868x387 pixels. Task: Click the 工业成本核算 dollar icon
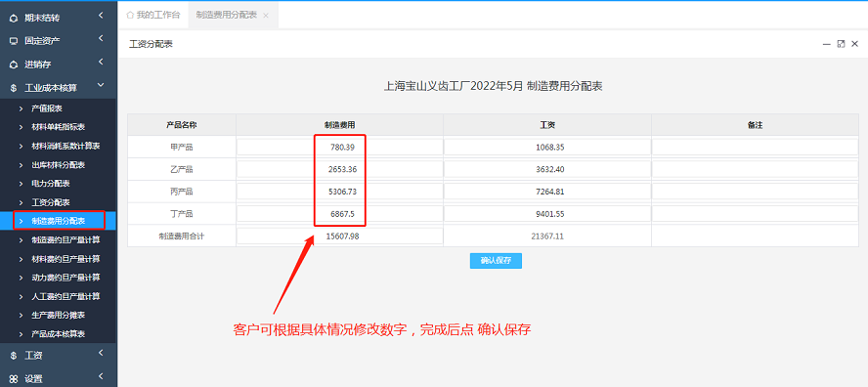coord(14,88)
